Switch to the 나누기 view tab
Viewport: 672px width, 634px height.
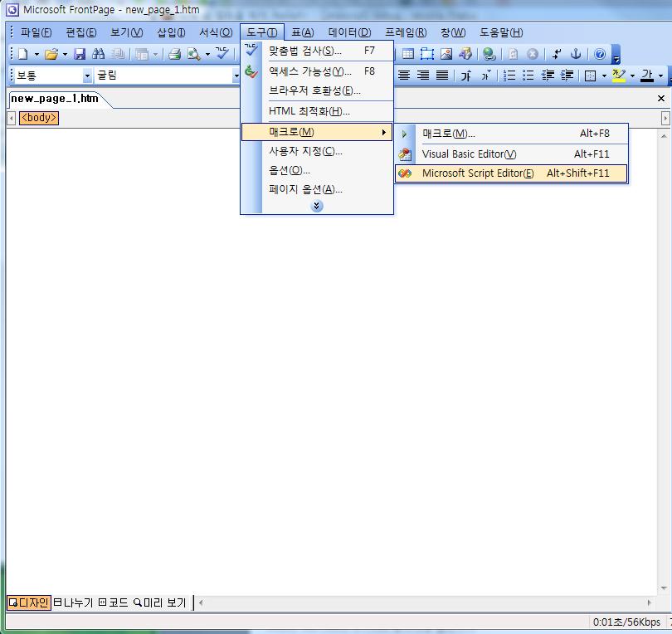pyautogui.click(x=73, y=602)
